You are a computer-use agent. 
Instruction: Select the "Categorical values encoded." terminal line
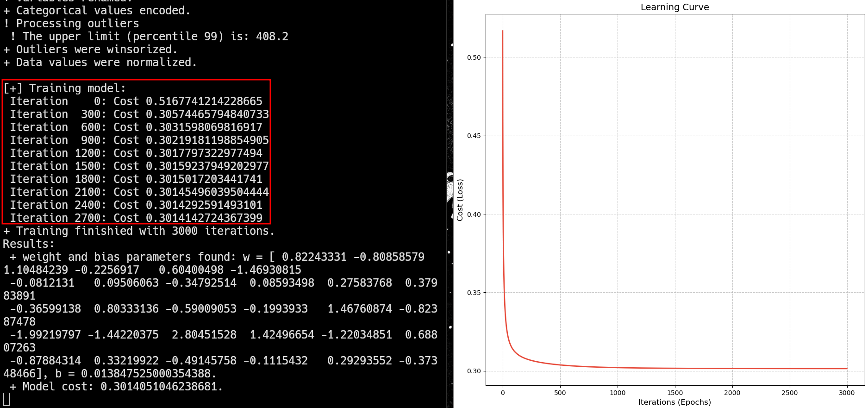pyautogui.click(x=97, y=10)
